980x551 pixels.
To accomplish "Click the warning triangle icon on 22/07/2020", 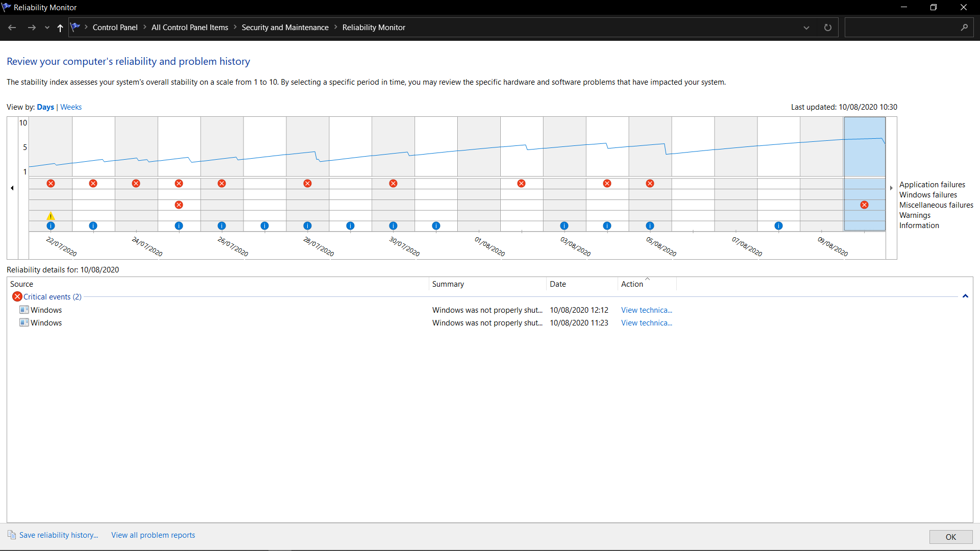I will pyautogui.click(x=51, y=216).
